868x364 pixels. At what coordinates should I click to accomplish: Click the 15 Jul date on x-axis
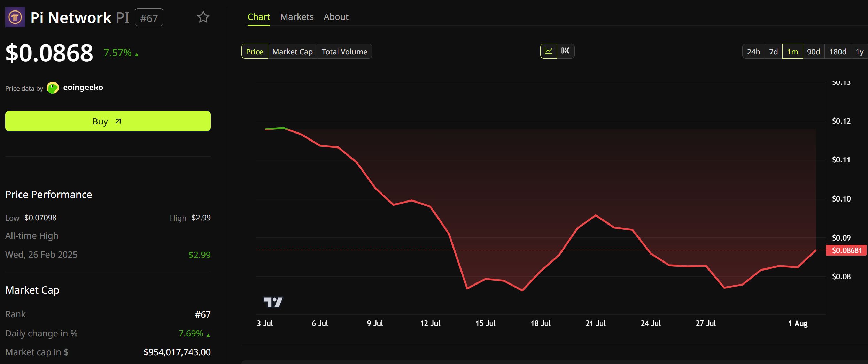pos(486,323)
